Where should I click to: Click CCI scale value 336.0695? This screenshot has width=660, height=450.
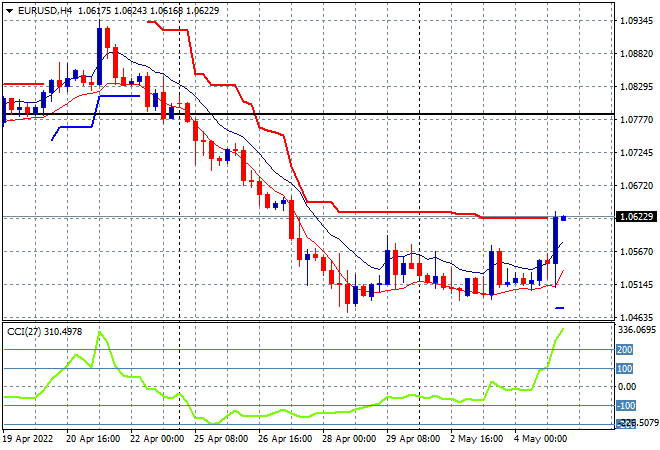pyautogui.click(x=637, y=330)
